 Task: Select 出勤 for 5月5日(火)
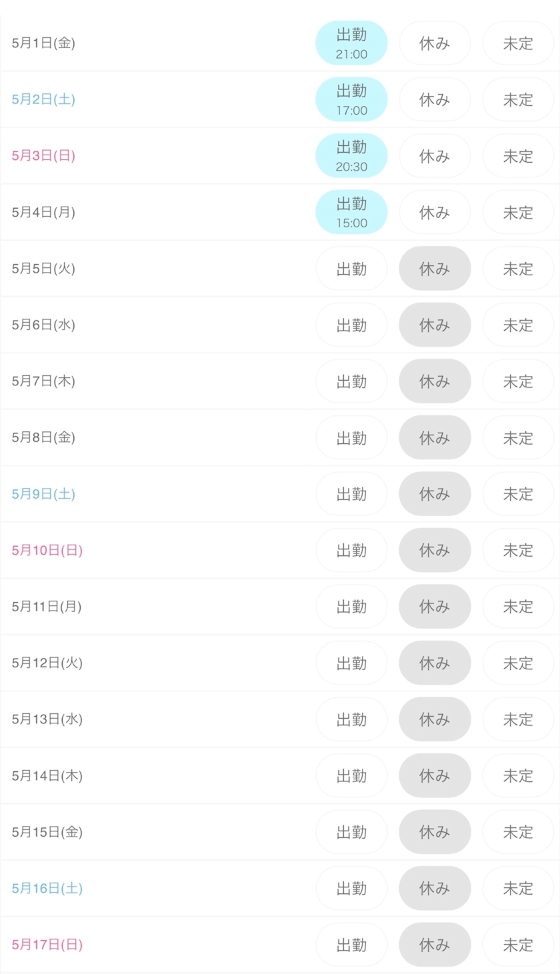click(351, 269)
